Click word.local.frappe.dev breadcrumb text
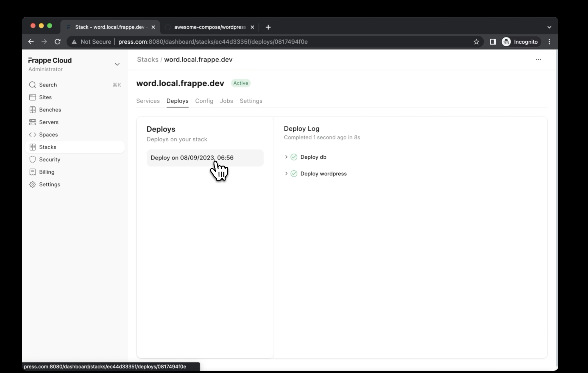 pyautogui.click(x=198, y=60)
